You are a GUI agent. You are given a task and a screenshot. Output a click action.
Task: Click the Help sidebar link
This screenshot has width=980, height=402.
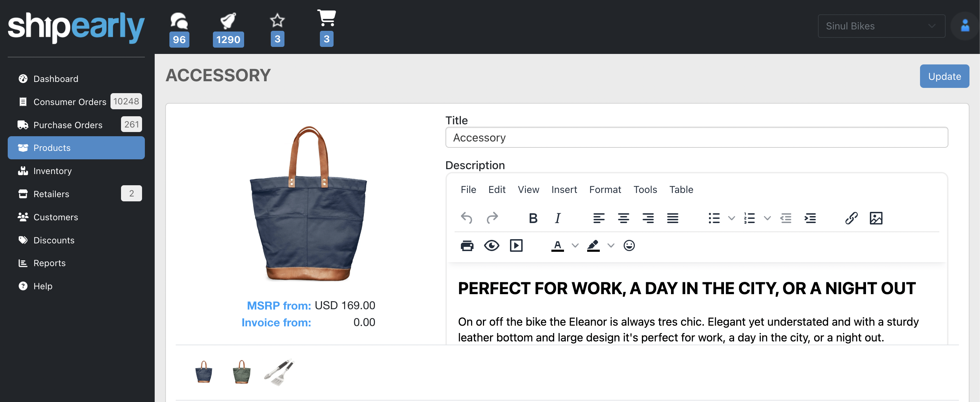tap(42, 286)
